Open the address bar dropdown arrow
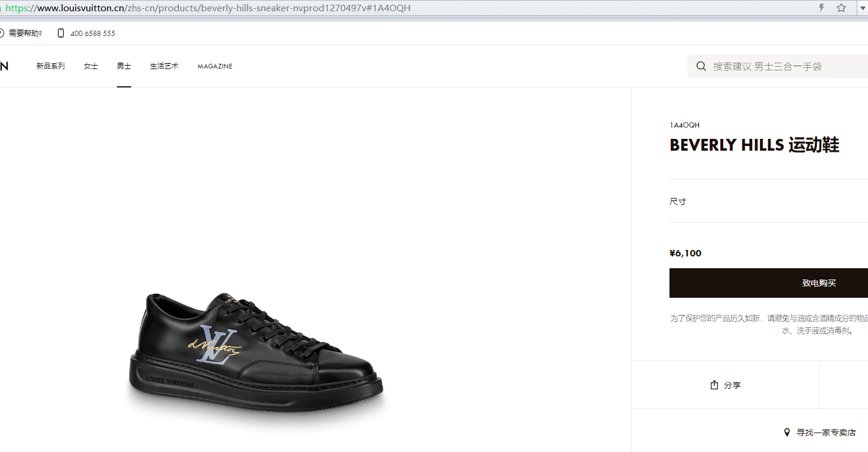 coord(862,8)
